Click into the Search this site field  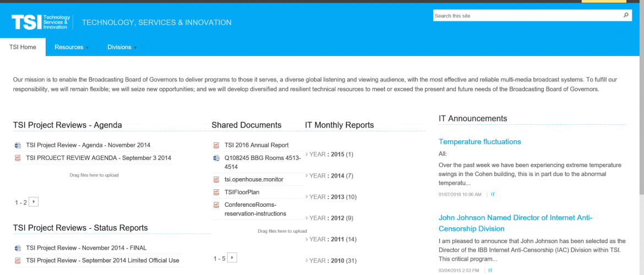[527, 15]
